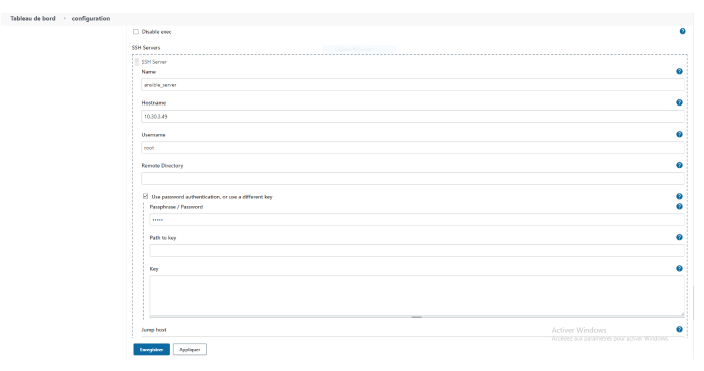The image size is (704, 371).
Task: Click the page vertical scrollbar
Action: coord(693,303)
